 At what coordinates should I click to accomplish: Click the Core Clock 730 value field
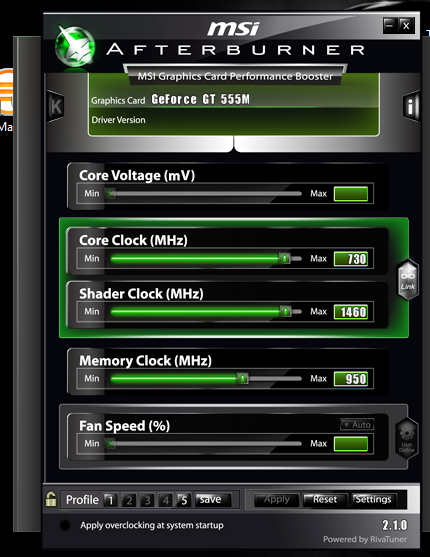pos(351,259)
